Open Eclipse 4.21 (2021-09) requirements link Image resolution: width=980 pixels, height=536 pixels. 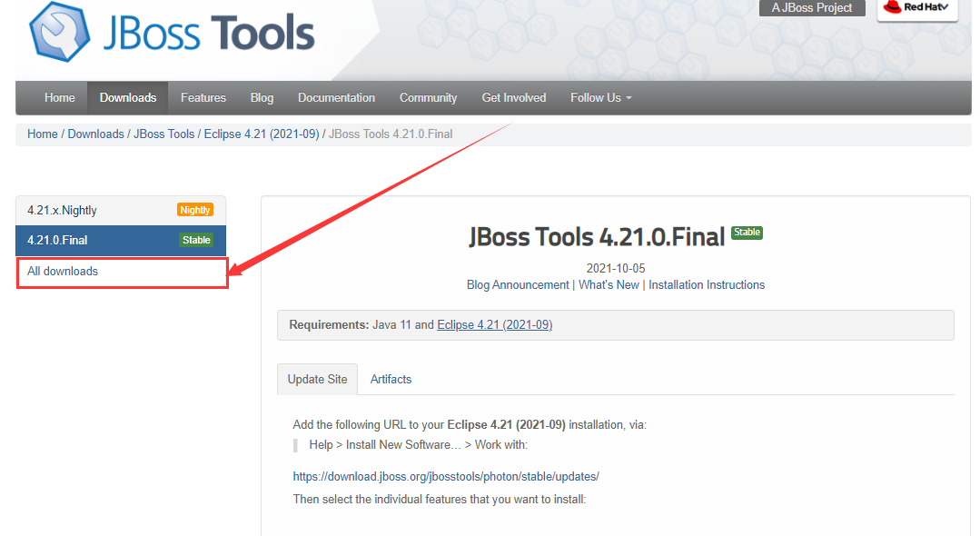point(494,325)
